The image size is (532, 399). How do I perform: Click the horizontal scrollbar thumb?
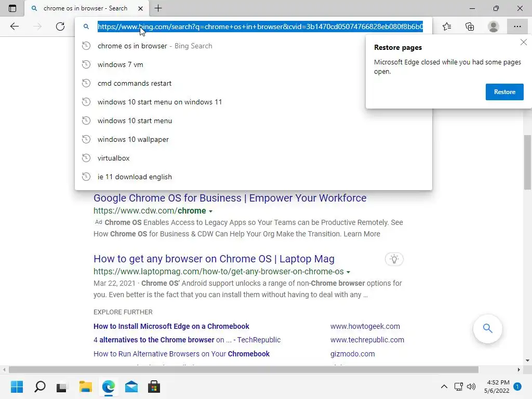[244, 369]
